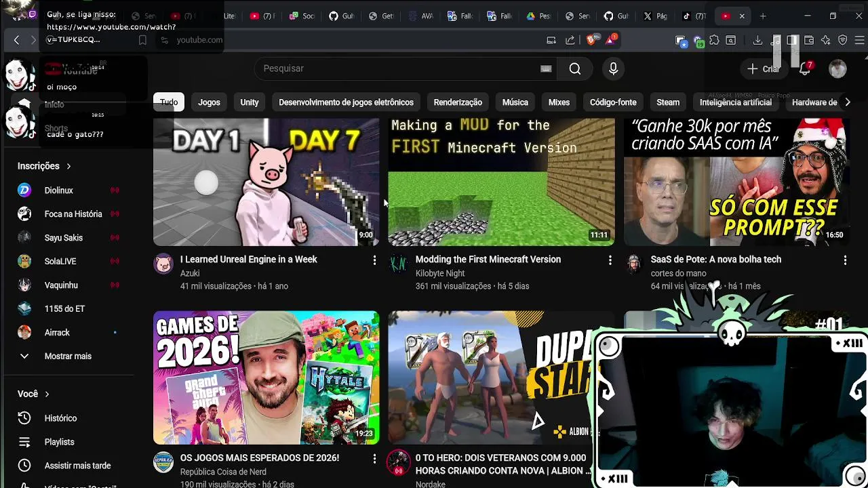Viewport: 868px width, 488px height.
Task: Open Brave VPN shield icon
Action: coord(842,40)
